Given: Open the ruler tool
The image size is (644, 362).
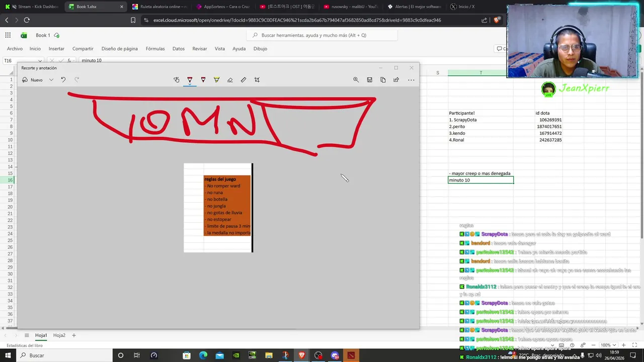Looking at the screenshot, I should [x=244, y=80].
